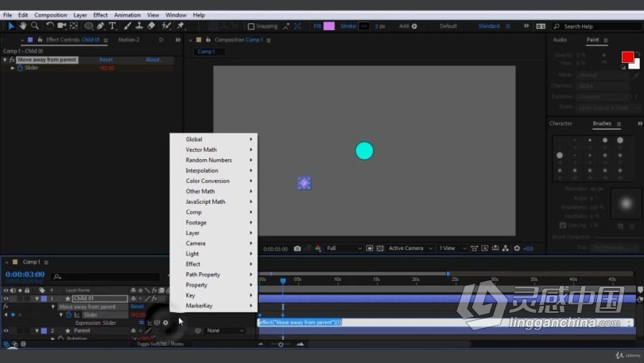Select the Eraser tool
The image size is (644, 363).
151,26
